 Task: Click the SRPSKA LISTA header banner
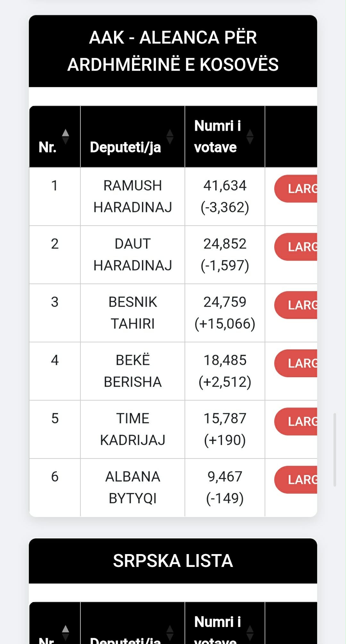[173, 561]
